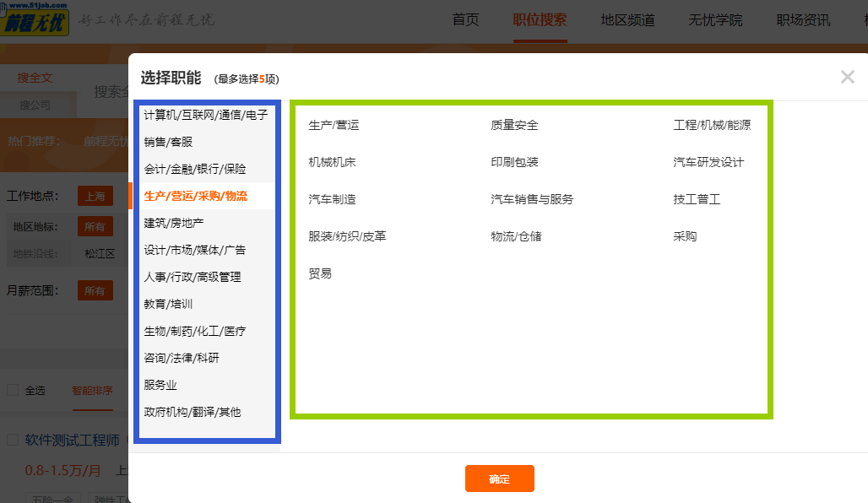This screenshot has height=503, width=868.
Task: Choose 汽车制造 job function
Action: [332, 199]
